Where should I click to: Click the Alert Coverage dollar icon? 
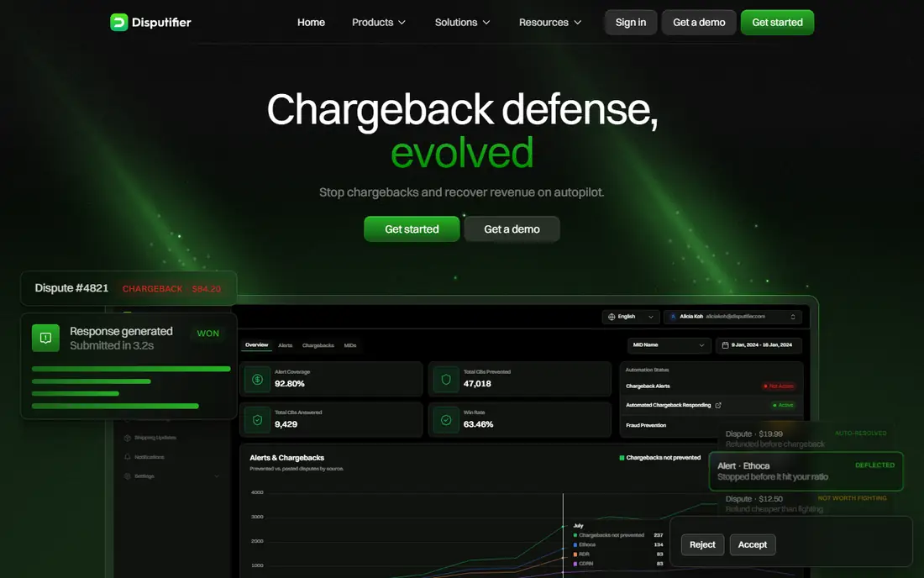tap(258, 380)
